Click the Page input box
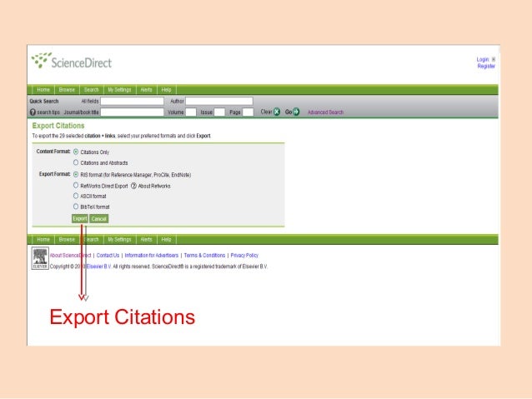The width and height of the screenshot is (532, 399). 248,112
